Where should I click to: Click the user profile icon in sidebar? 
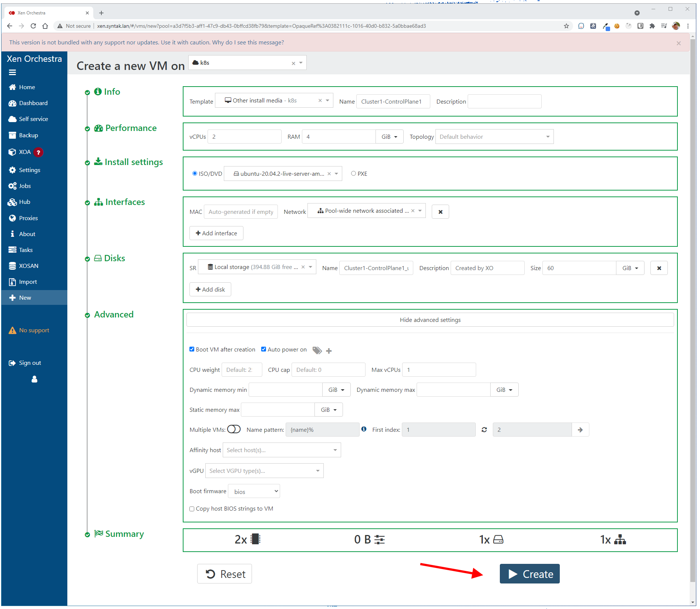34,379
